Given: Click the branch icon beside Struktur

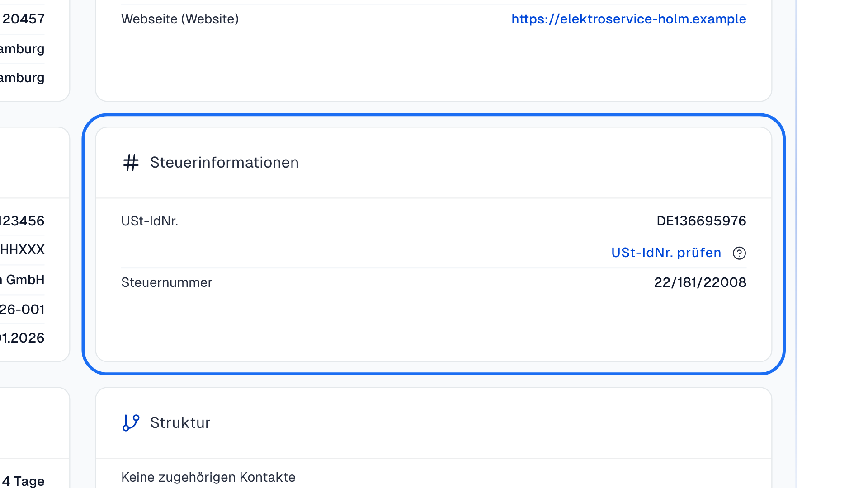Looking at the screenshot, I should point(131,423).
